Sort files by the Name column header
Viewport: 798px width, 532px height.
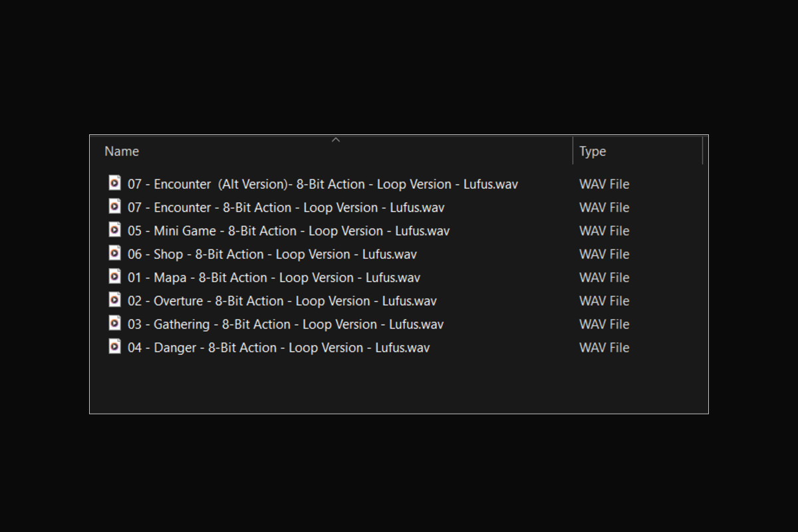[x=122, y=152]
